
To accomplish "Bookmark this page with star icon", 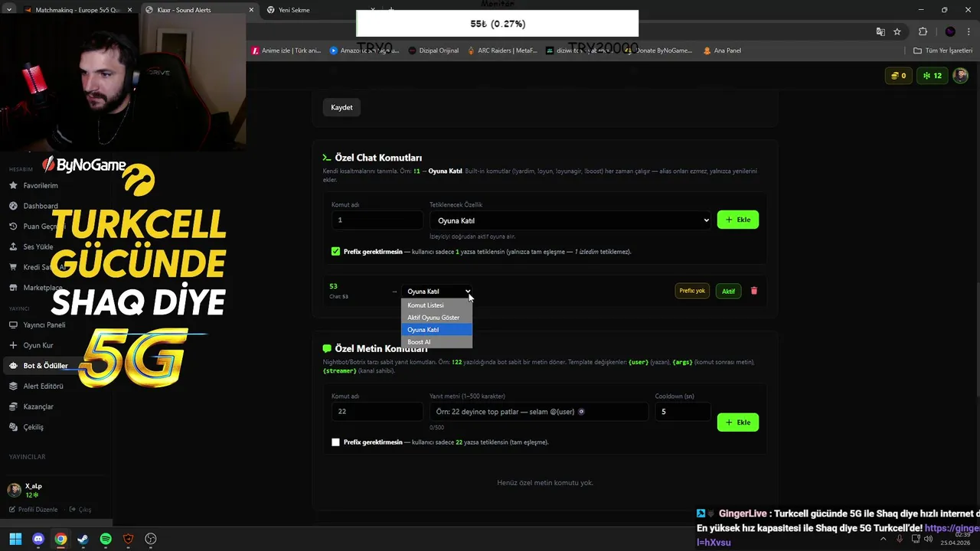I will coord(897,31).
